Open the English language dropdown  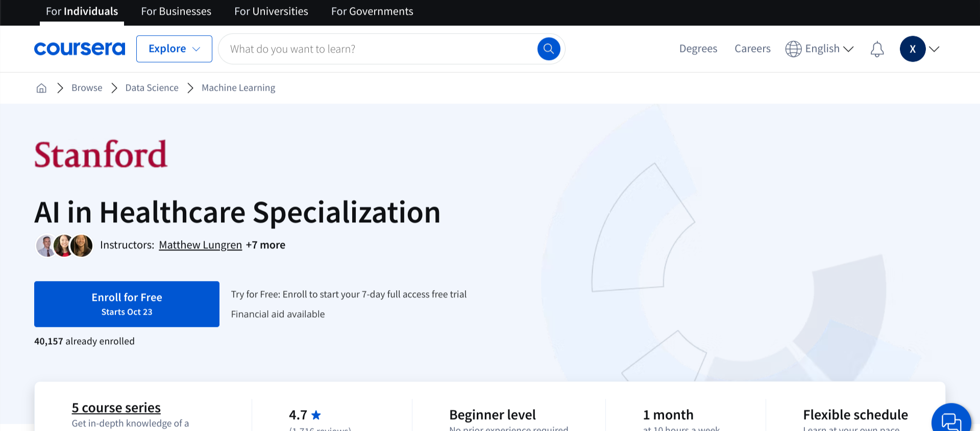click(829, 49)
